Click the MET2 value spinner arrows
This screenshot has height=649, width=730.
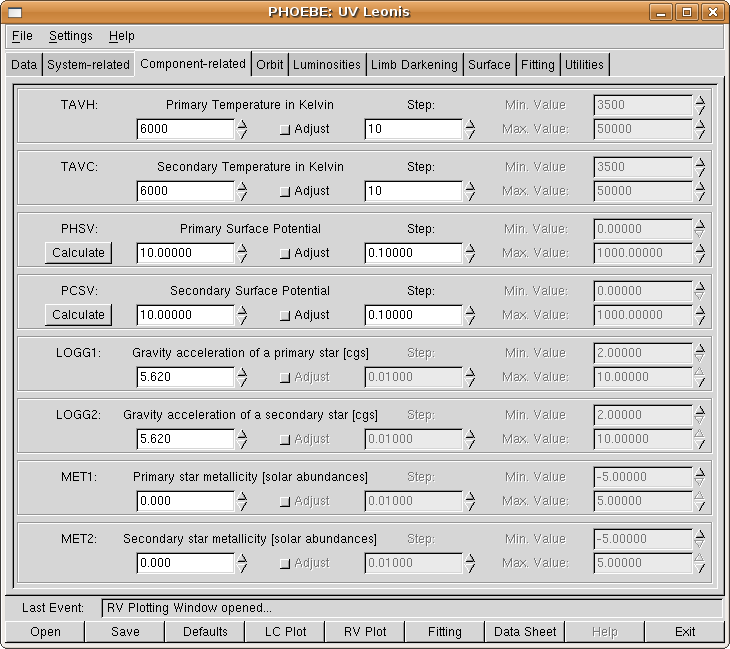[242, 562]
